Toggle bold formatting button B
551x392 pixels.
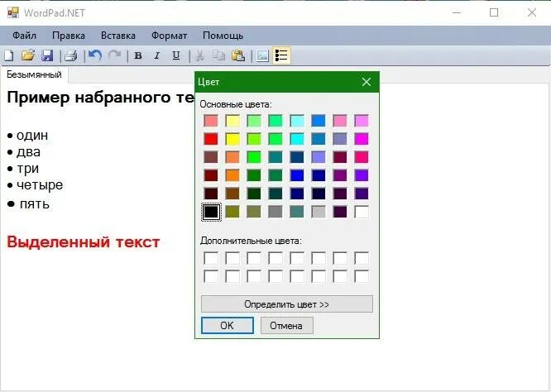click(138, 55)
